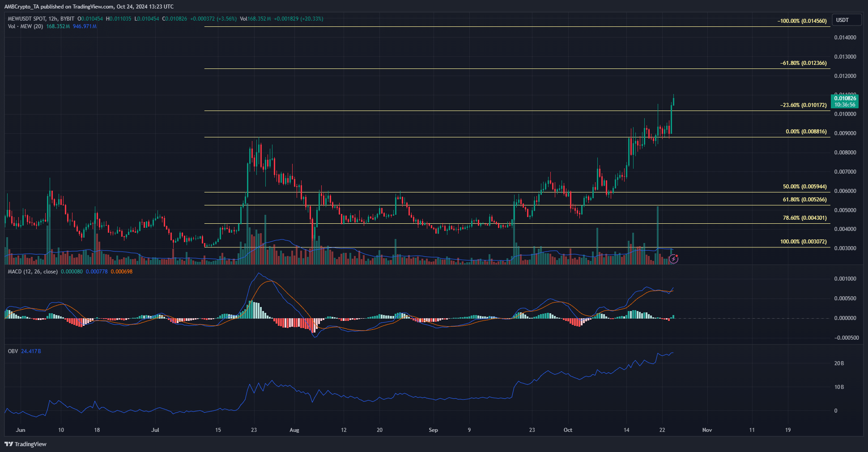Screen dimensions: 868x452
Task: Click the OBV indicator legend
Action: 13,351
